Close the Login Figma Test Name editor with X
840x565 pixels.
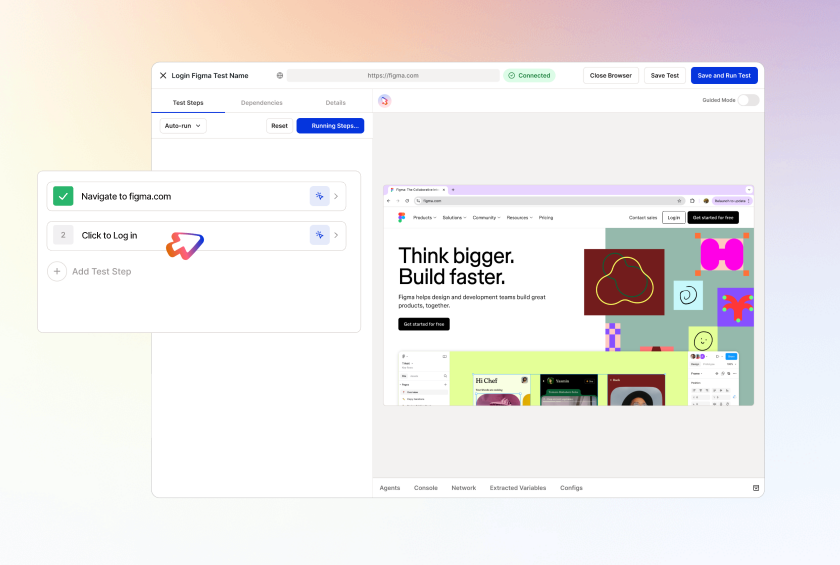pos(163,76)
